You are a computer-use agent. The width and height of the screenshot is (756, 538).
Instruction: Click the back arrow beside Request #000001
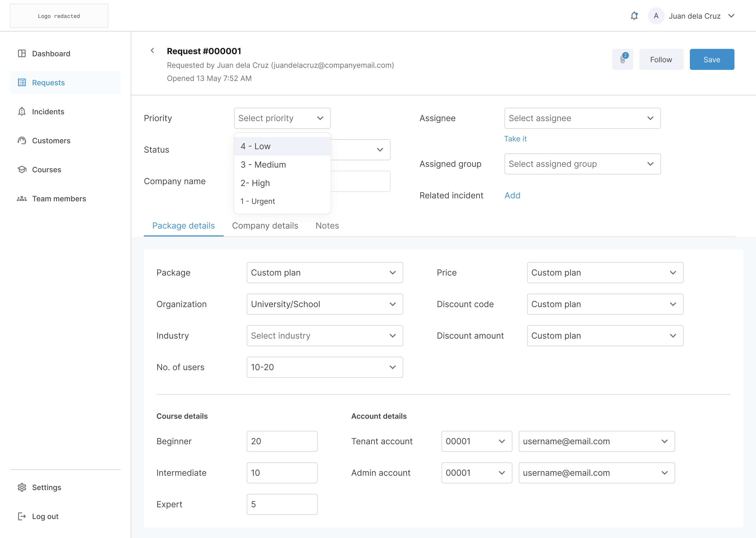(153, 51)
